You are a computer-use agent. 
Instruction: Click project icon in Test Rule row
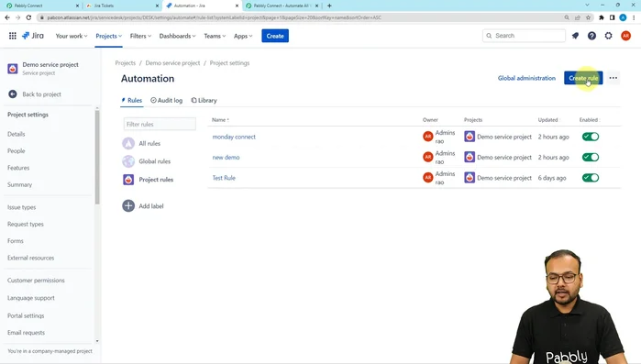pyautogui.click(x=470, y=178)
